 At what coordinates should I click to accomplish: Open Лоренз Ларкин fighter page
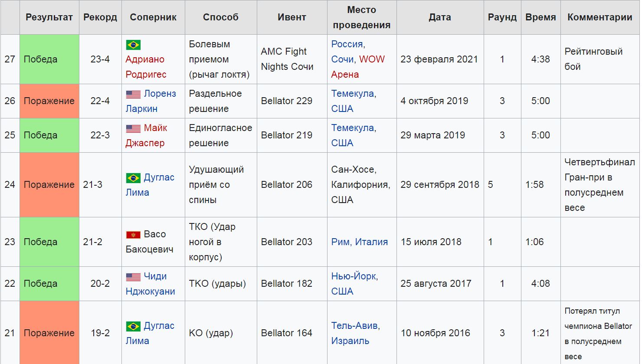click(x=151, y=101)
